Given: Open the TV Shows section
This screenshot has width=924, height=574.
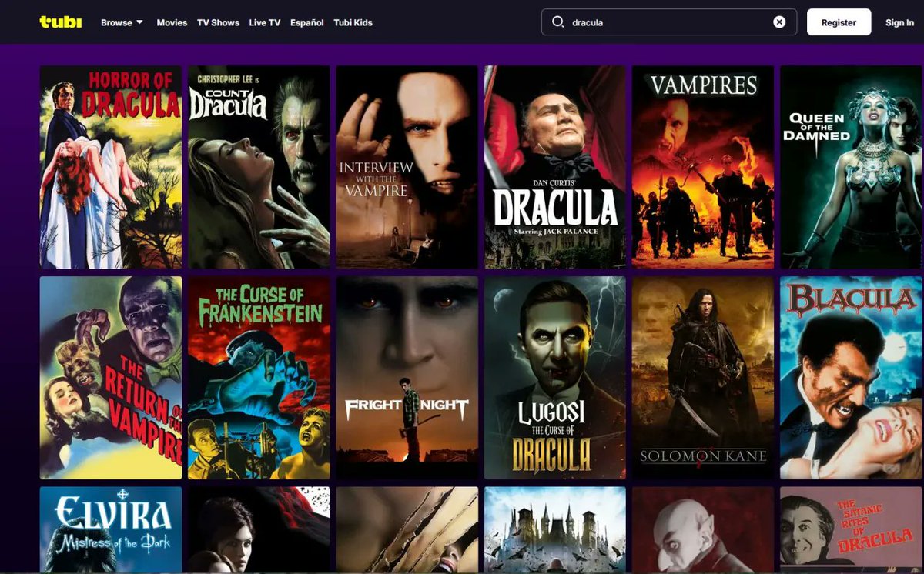Looking at the screenshot, I should click(x=219, y=22).
